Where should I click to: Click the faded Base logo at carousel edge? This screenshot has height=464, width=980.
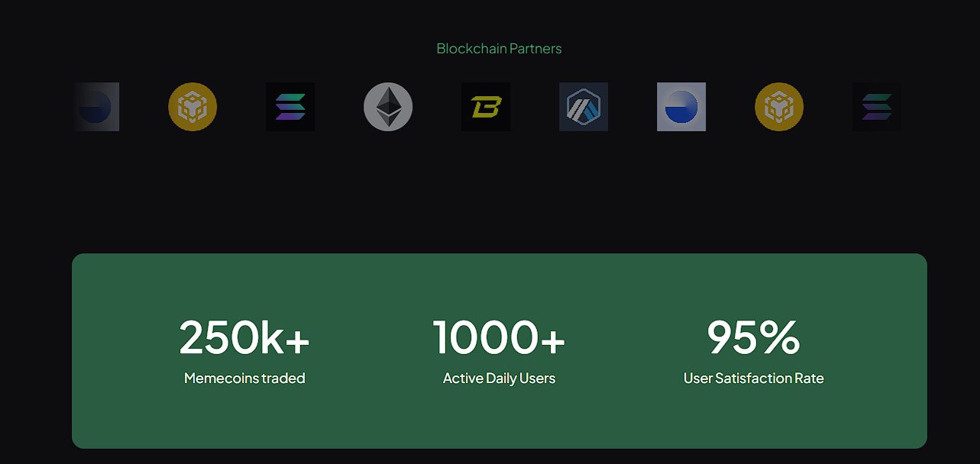tap(97, 107)
